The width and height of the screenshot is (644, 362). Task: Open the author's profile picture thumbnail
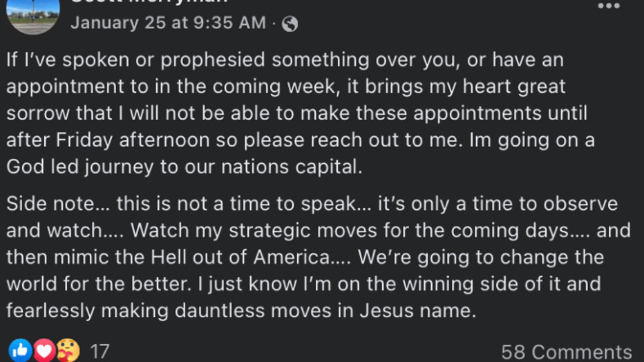32,15
